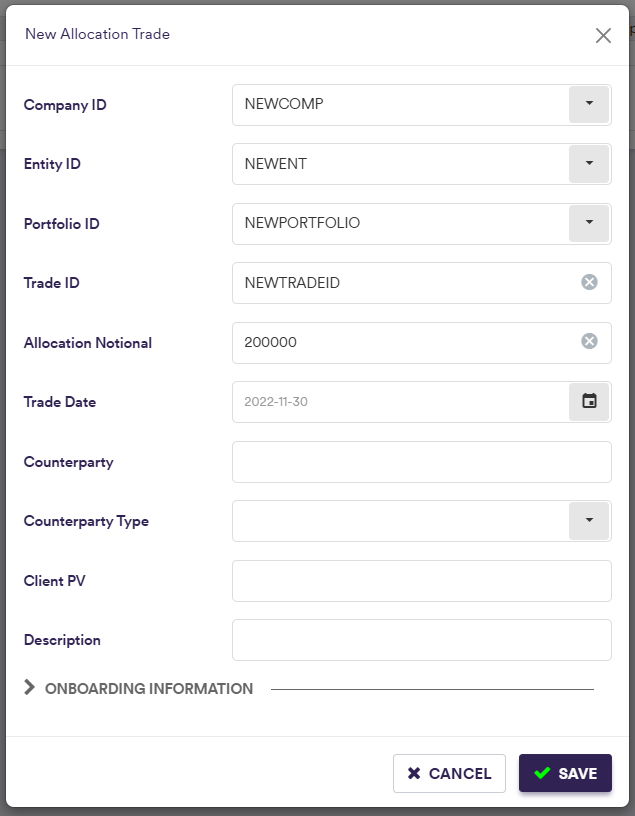Click the NEWENT text in Entity ID
The image size is (635, 816).
coord(276,164)
